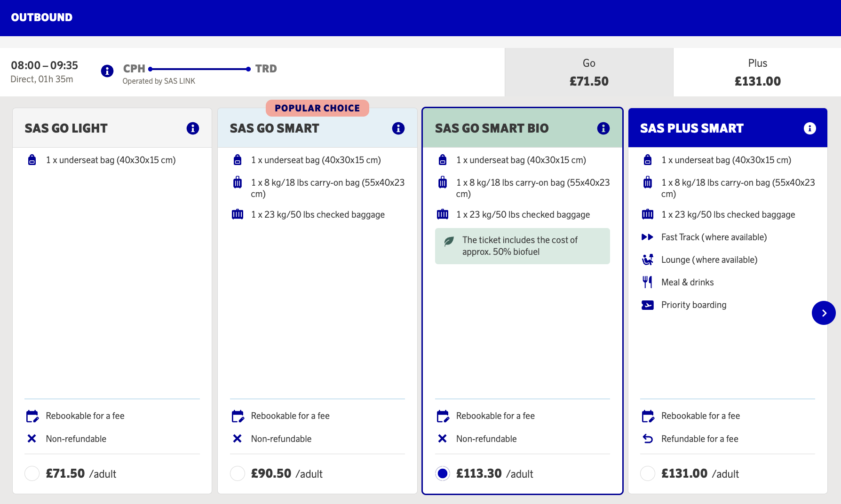Screen dimensions: 841x504
Task: Click 'Lounge (where available)' text
Action: coord(709,260)
